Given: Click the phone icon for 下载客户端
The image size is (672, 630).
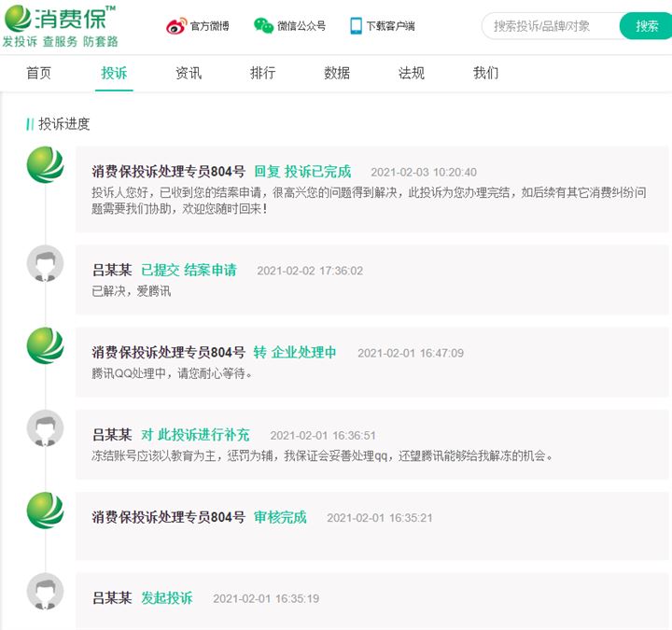Looking at the screenshot, I should tap(356, 26).
